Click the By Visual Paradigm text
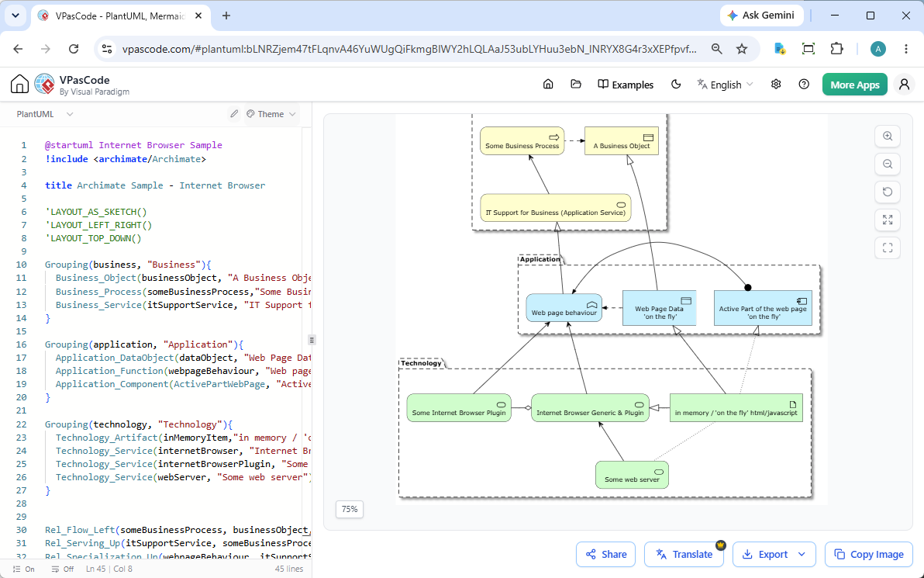 (95, 92)
